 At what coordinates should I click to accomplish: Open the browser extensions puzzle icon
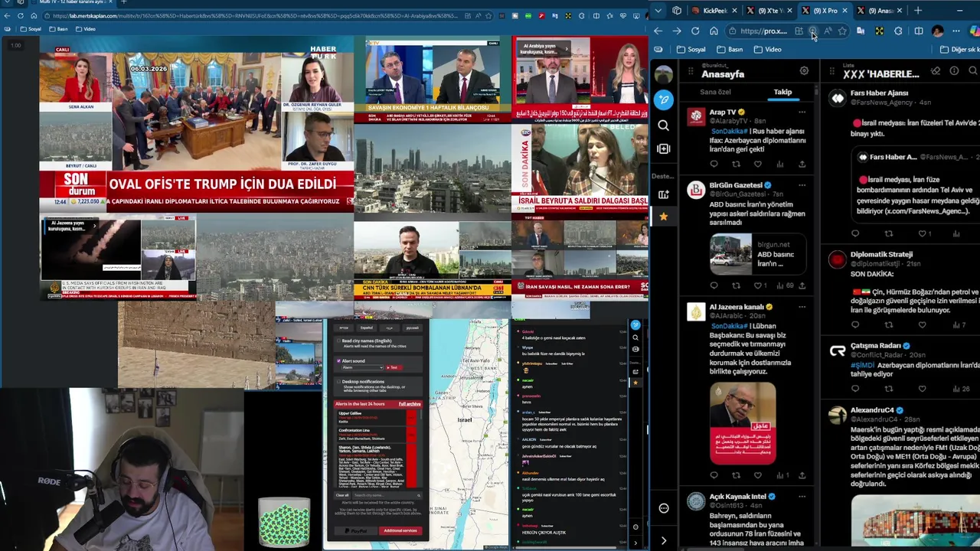pos(898,31)
